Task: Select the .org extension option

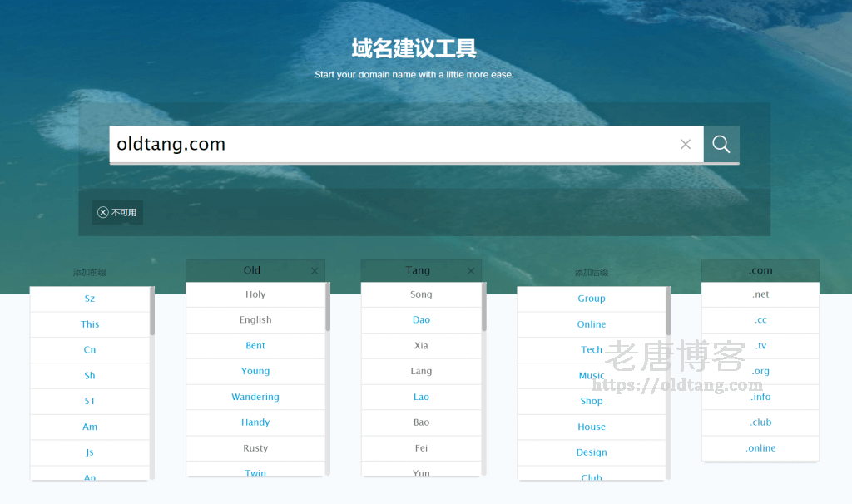Action: tap(760, 371)
